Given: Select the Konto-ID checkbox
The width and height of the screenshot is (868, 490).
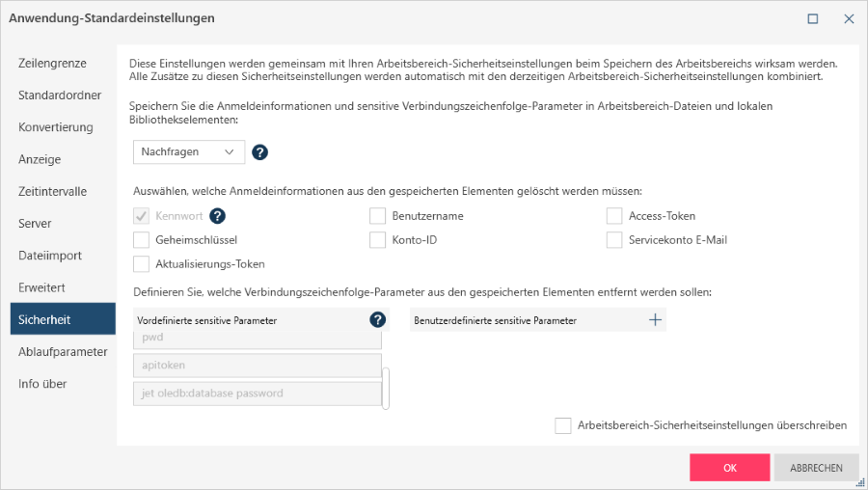Looking at the screenshot, I should (378, 240).
